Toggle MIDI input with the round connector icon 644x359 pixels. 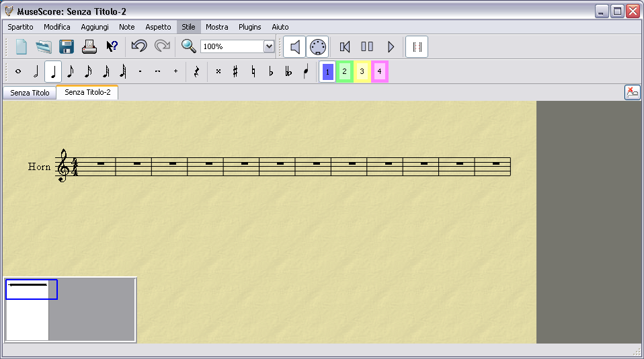tap(317, 47)
